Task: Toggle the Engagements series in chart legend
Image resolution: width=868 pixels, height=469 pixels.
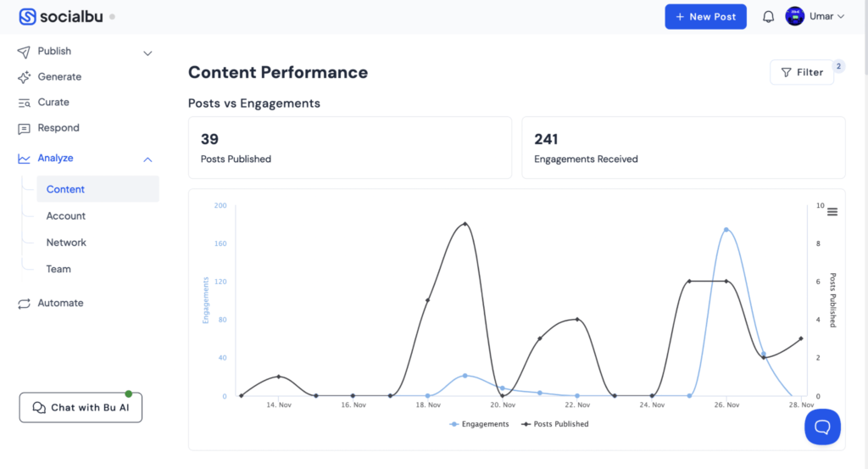Action: click(x=480, y=424)
